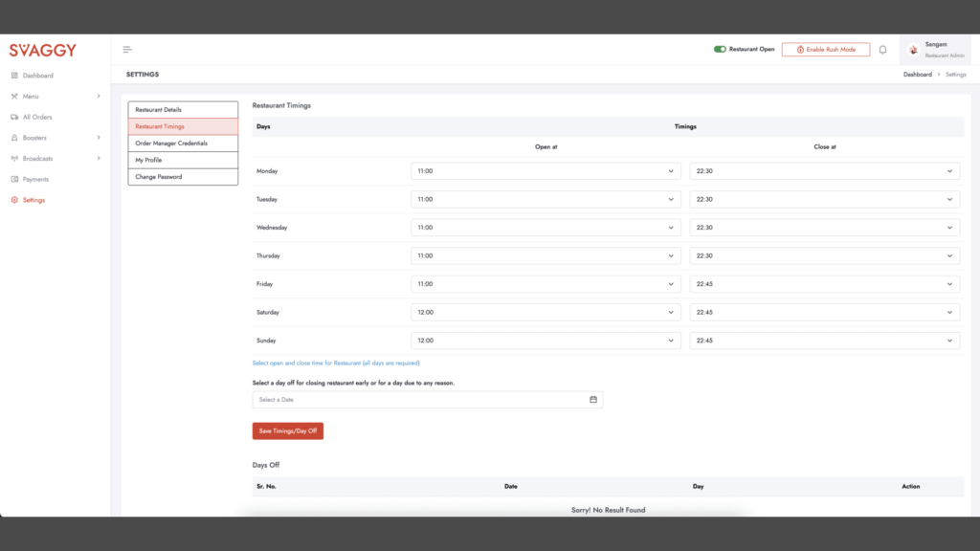The height and width of the screenshot is (551, 980).
Task: Click the Sangam profile avatar
Action: (x=914, y=50)
